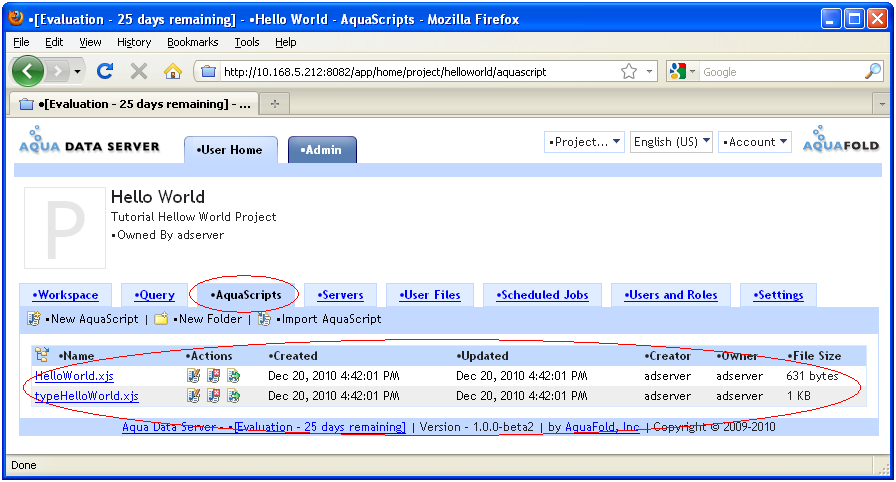Bookmark this page with the star icon
Screen dimensions: 896x482
(x=629, y=71)
